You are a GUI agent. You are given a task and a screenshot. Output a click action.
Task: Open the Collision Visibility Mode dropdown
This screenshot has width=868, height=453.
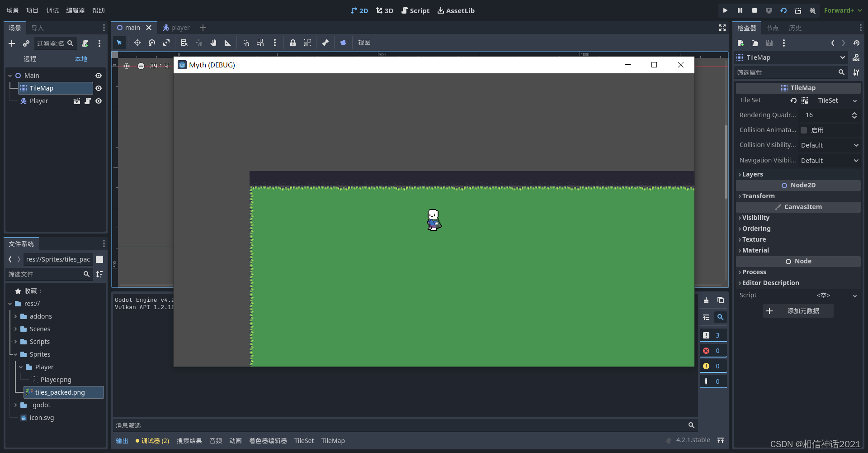(830, 145)
